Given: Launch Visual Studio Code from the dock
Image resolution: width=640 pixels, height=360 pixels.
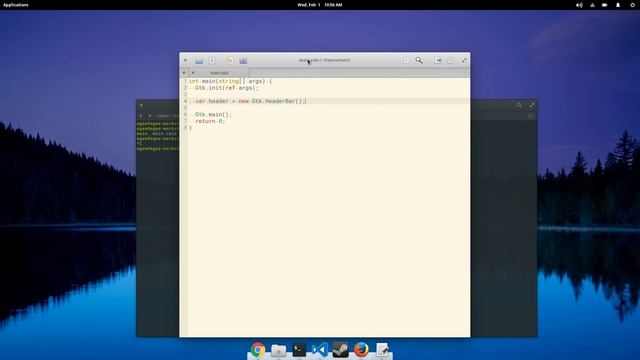Looking at the screenshot, I should tap(320, 350).
